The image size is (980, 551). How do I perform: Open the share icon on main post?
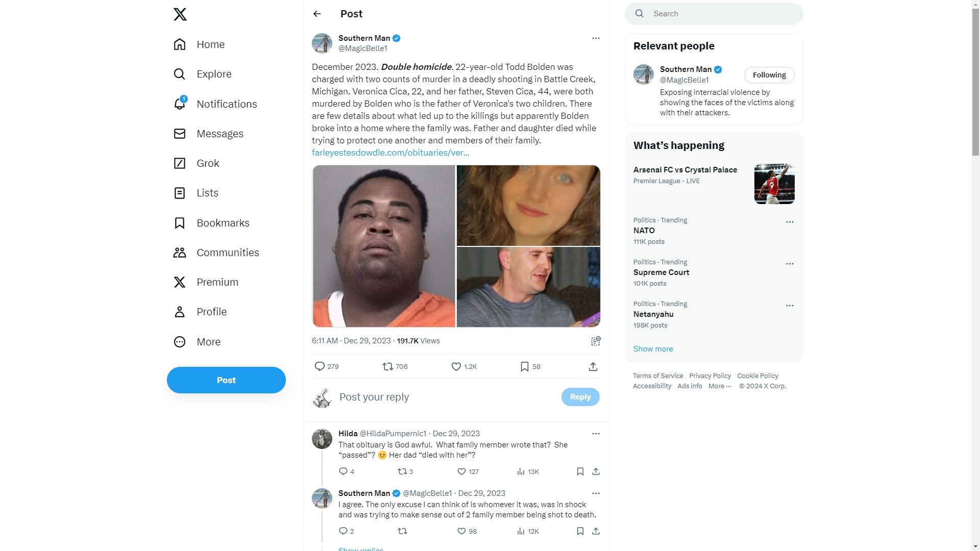pos(593,366)
